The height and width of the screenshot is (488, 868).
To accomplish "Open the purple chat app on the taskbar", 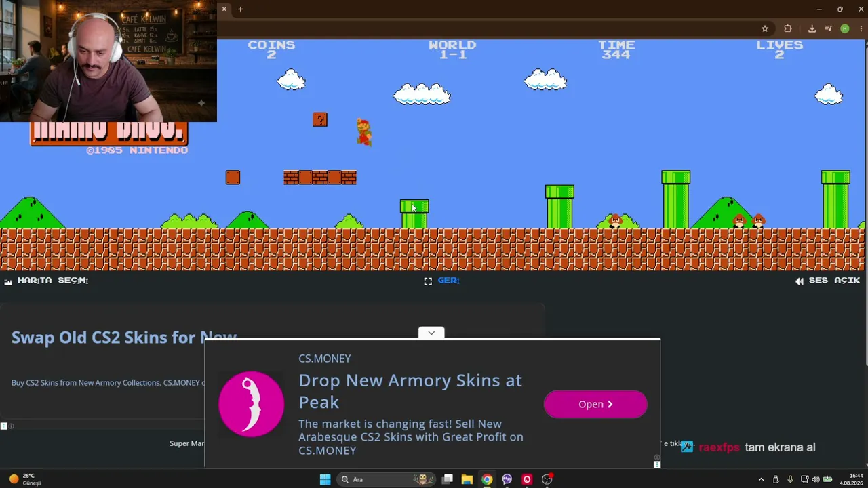I will 507,479.
